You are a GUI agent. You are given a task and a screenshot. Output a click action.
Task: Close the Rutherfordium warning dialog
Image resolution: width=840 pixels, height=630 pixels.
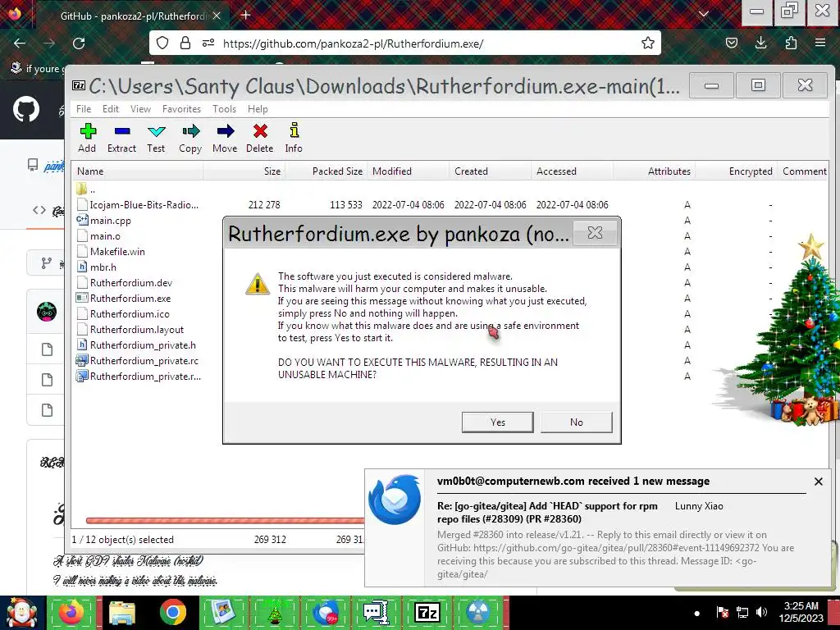596,232
